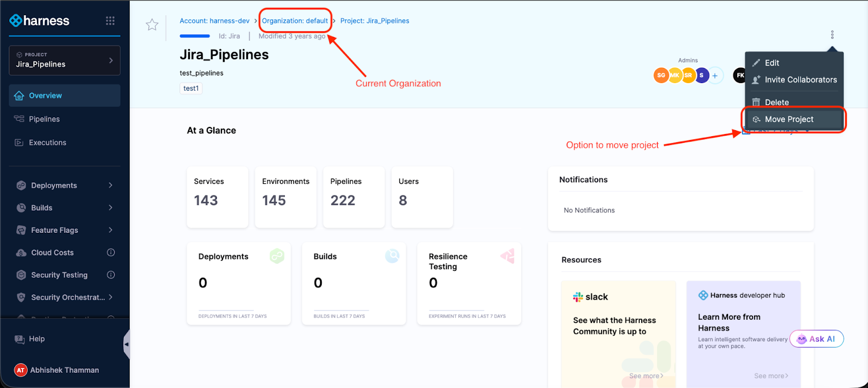Click the Builds module icon in sidebar
This screenshot has height=388, width=868.
tap(21, 208)
